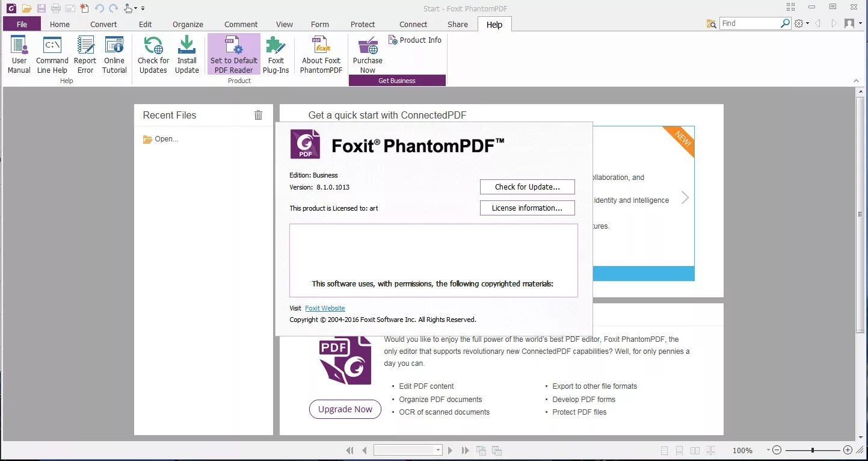Click the Open folder icon in quick access toolbar
This screenshot has height=461, width=868.
tap(26, 8)
